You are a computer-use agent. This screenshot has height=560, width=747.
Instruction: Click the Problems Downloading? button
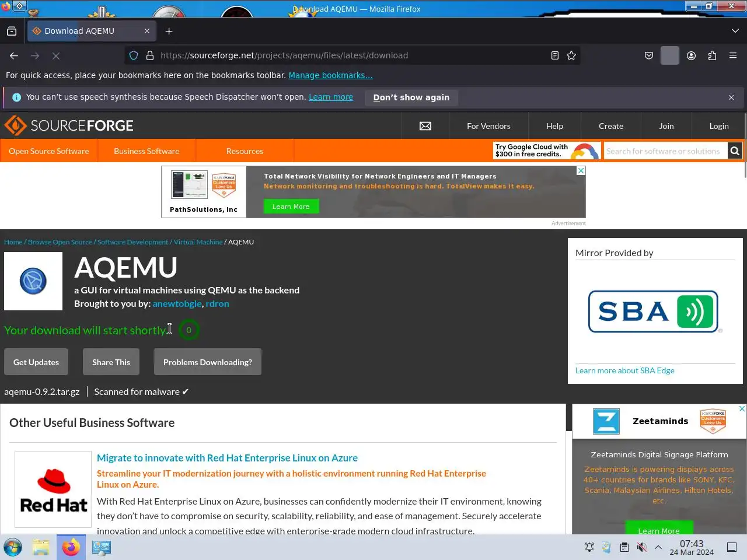pos(208,362)
